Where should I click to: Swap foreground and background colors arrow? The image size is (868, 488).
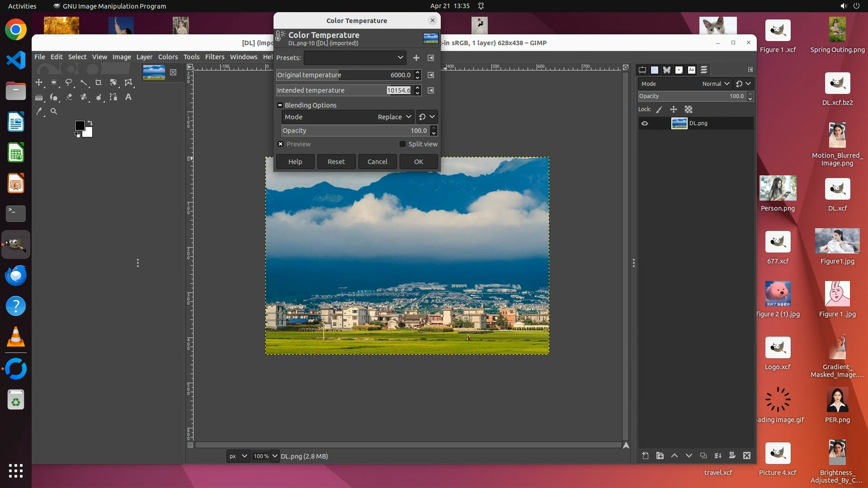tap(90, 123)
